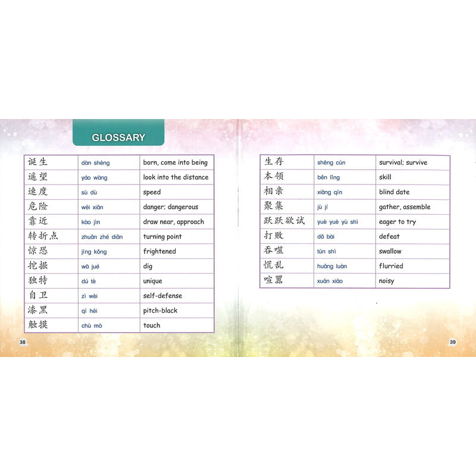This screenshot has height=476, width=476.
Task: Select the 'pitch-black' definition
Action: [160, 311]
